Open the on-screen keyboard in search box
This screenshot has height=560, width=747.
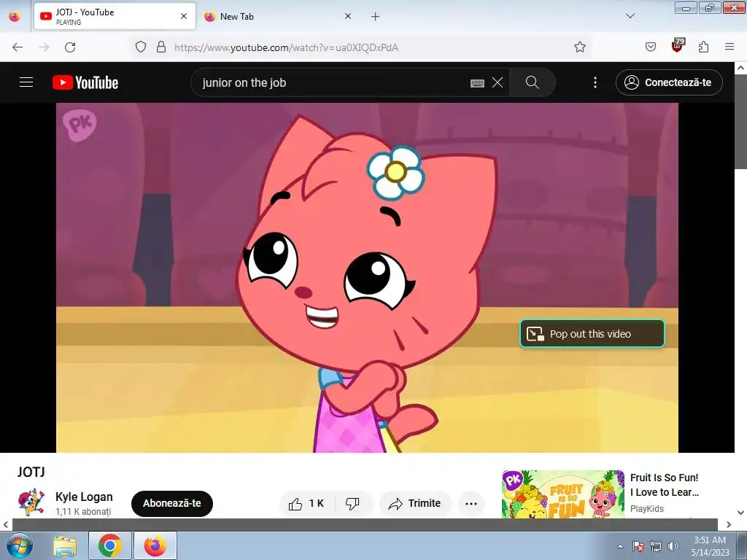pos(477,83)
